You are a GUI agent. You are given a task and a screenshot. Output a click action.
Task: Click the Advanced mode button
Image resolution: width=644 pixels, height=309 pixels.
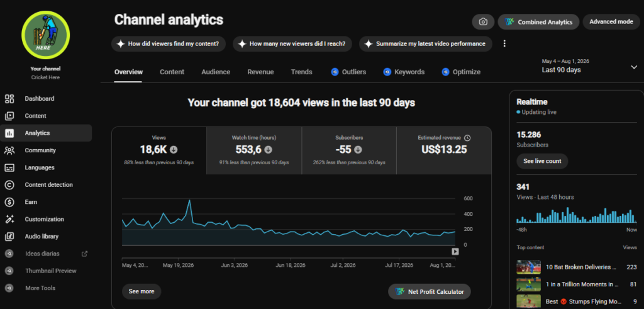[611, 22]
